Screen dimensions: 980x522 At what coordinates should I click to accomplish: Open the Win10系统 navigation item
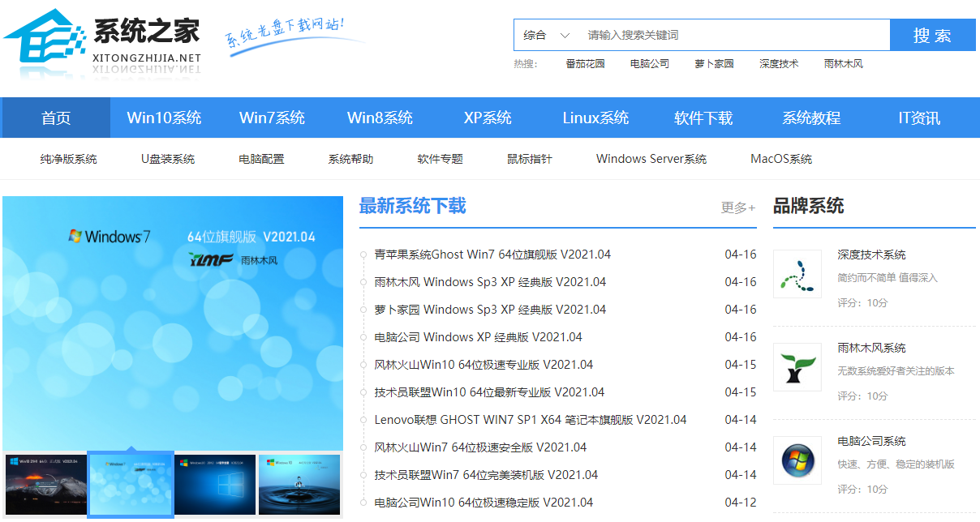164,118
